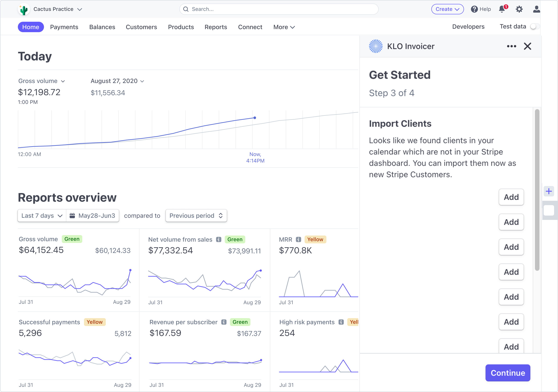
Task: Open KLO Invoicer three-dot options menu
Action: 511,46
